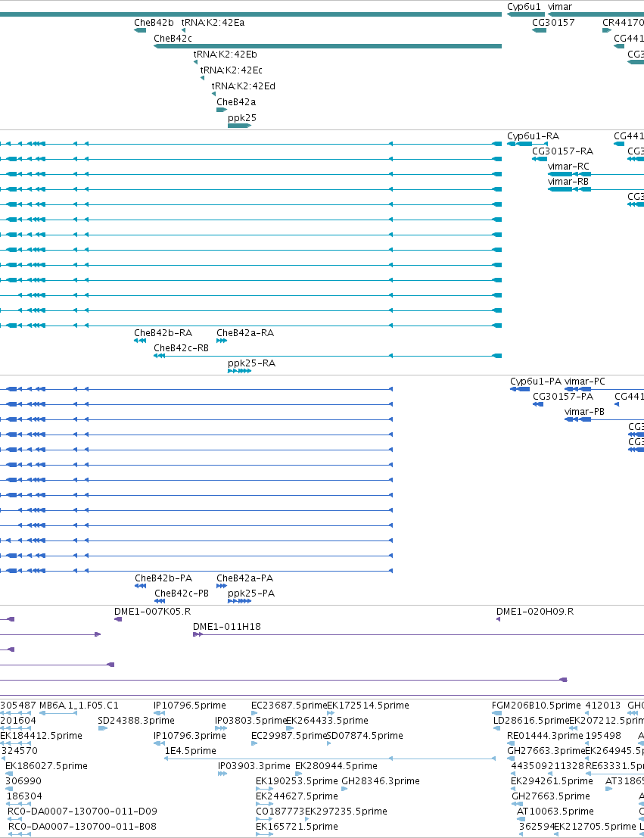Screen dimensions: 644x838
Task: Select the vimar-PC protein label
Action: 585,382
